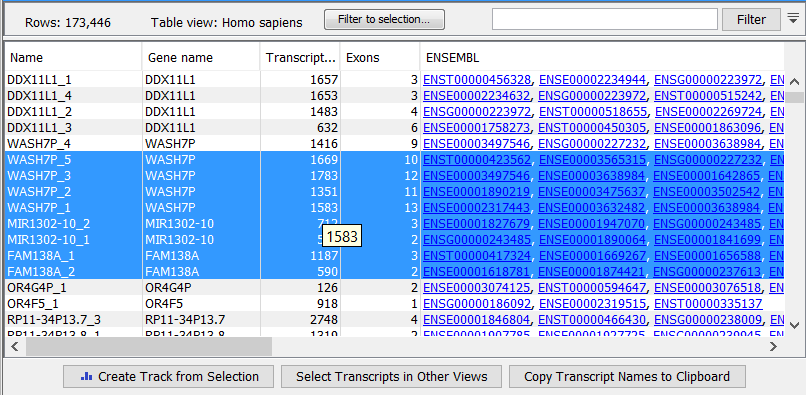The image size is (806, 395).
Task: Select the MIR1302-10_1 row name
Action: pyautogui.click(x=49, y=240)
